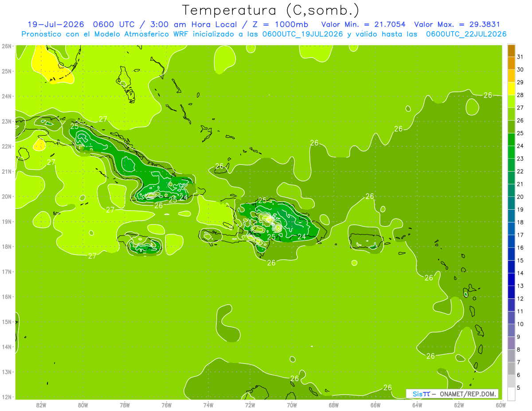Click the legend value 29
This screenshot has width=532, height=411.
520,82
